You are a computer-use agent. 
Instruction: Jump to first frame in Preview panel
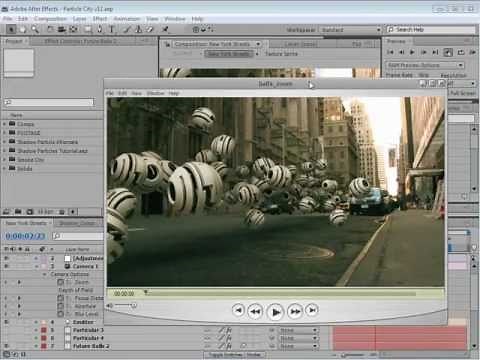point(390,52)
